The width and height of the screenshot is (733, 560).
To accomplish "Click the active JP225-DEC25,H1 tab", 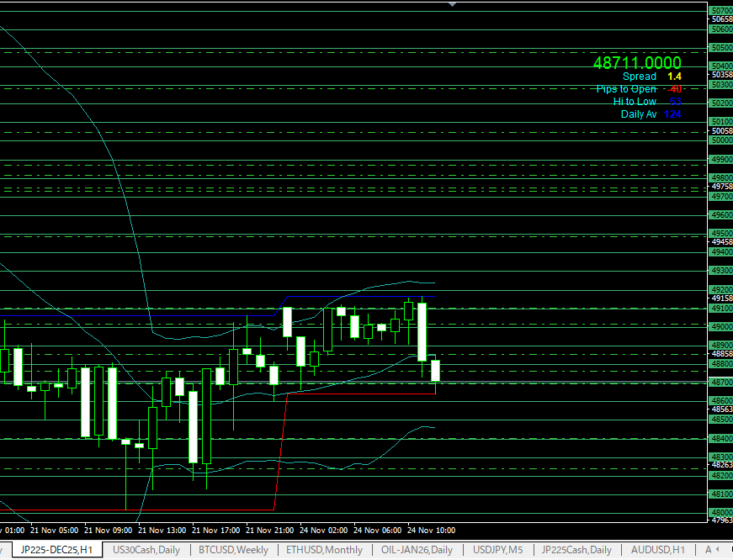I will pos(56,550).
